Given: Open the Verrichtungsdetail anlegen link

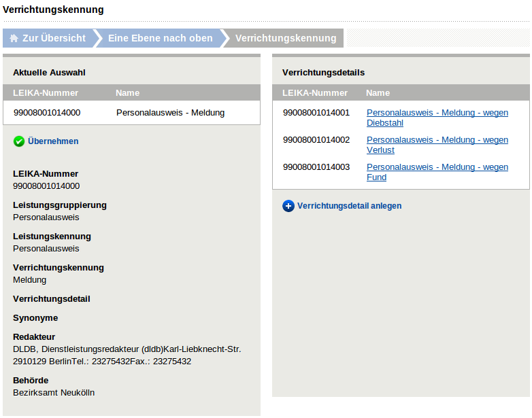Looking at the screenshot, I should 349,206.
